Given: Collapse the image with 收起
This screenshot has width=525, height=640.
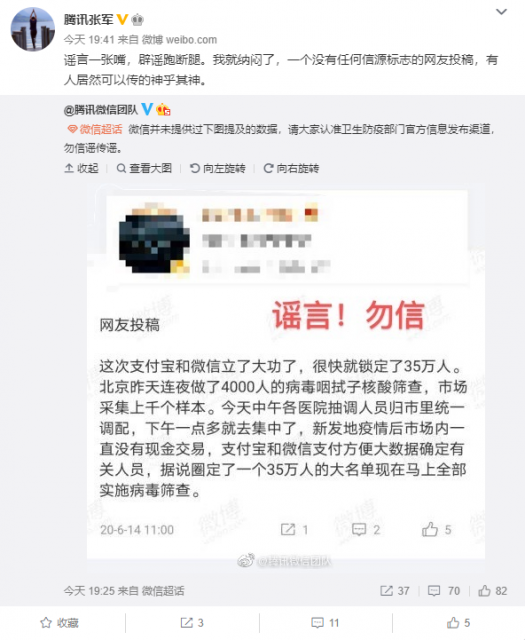Looking at the screenshot, I should click(x=82, y=168).
